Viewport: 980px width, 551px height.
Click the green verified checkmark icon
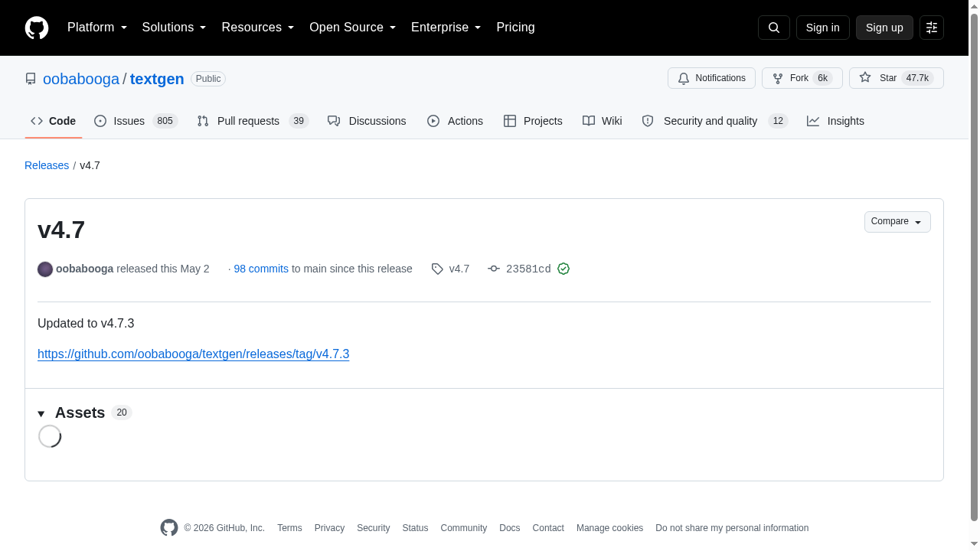(563, 269)
